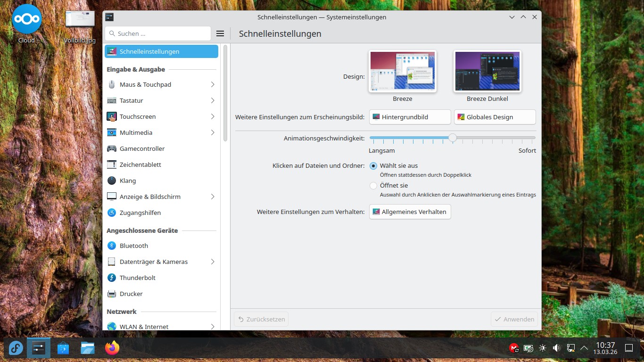644x362 pixels.
Task: Expand the Tastatur chevron arrow
Action: pyautogui.click(x=213, y=100)
